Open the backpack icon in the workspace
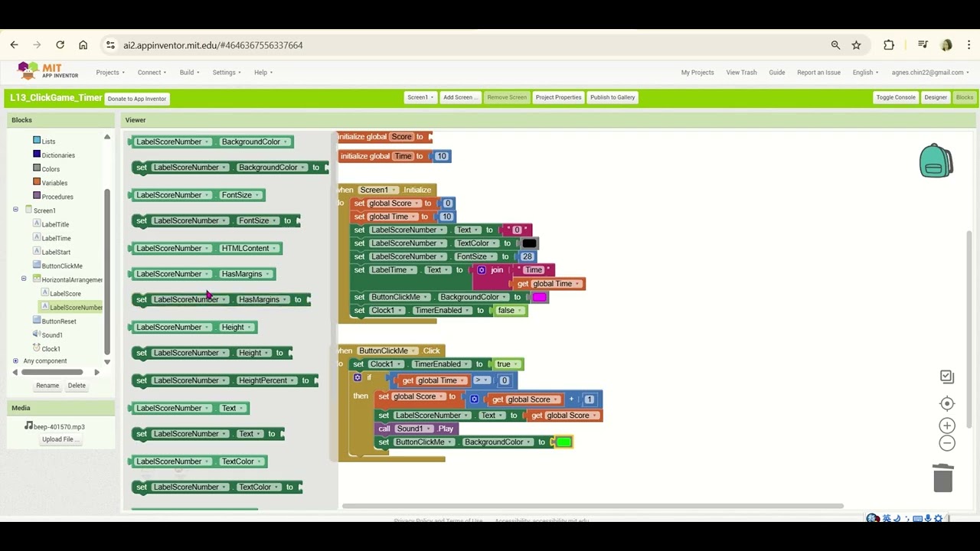 coord(936,160)
